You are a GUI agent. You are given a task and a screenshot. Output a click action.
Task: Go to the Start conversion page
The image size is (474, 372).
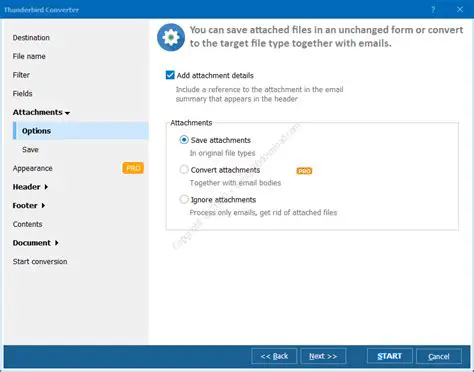click(x=40, y=262)
